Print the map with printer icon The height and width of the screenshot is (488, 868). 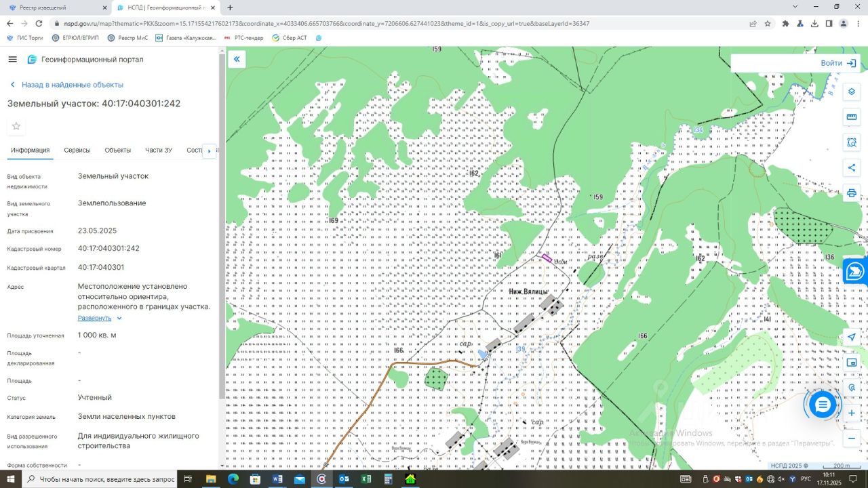pyautogui.click(x=852, y=193)
